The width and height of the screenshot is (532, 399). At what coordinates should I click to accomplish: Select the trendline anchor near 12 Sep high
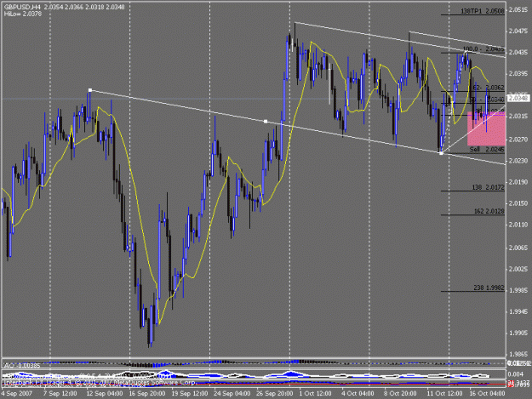90,90
